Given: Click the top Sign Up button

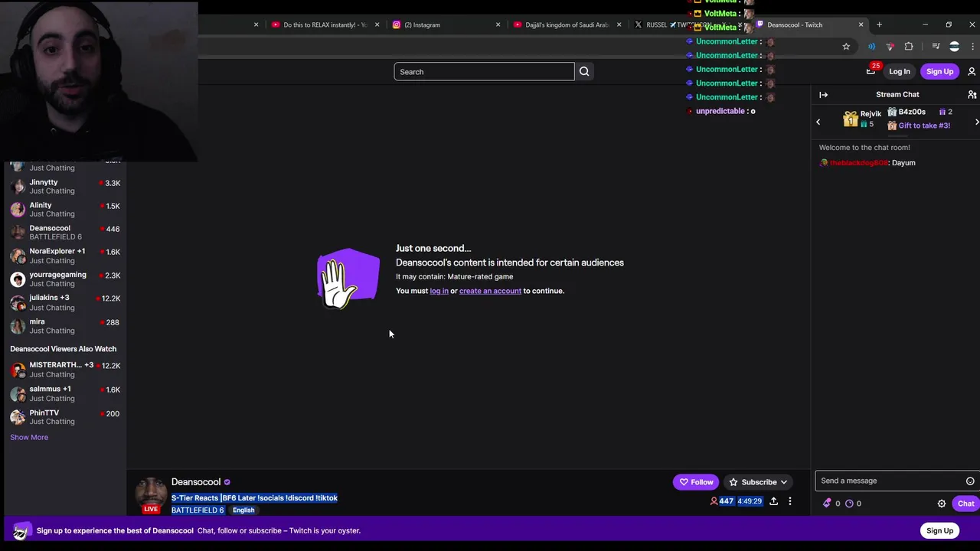Looking at the screenshot, I should tap(939, 71).
